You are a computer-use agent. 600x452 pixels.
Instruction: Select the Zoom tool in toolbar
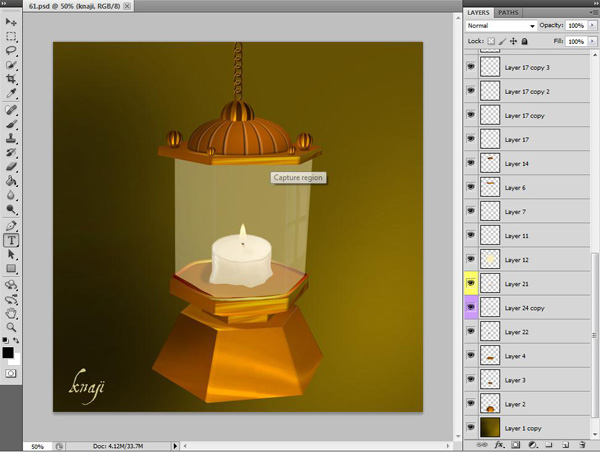(11, 326)
